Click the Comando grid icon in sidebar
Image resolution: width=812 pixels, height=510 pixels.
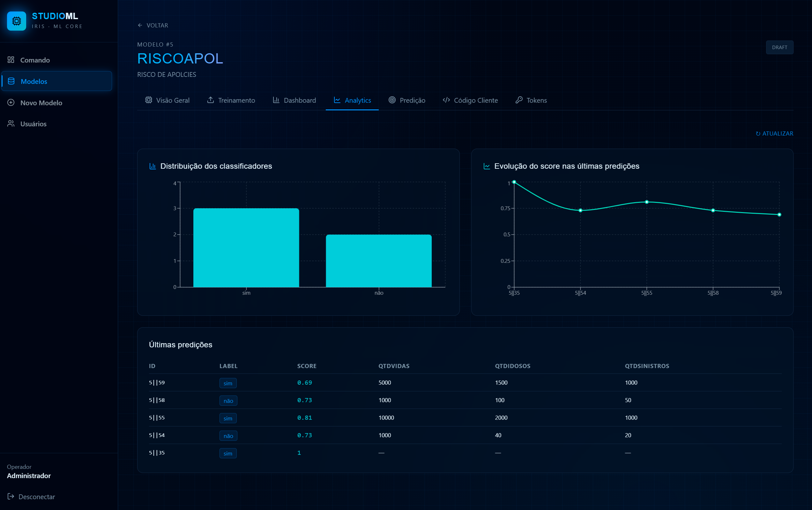click(11, 60)
